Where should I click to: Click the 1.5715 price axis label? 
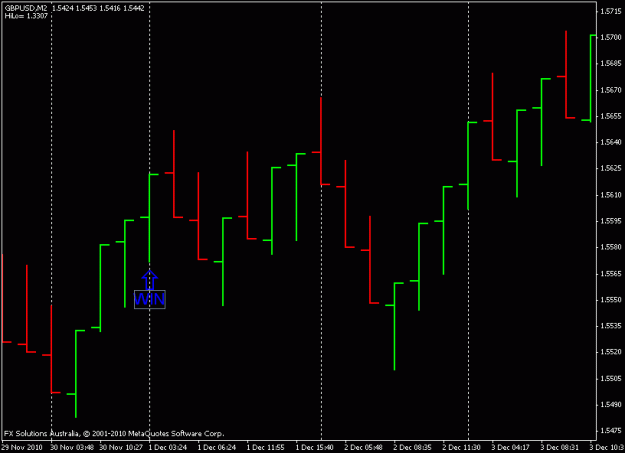point(611,11)
